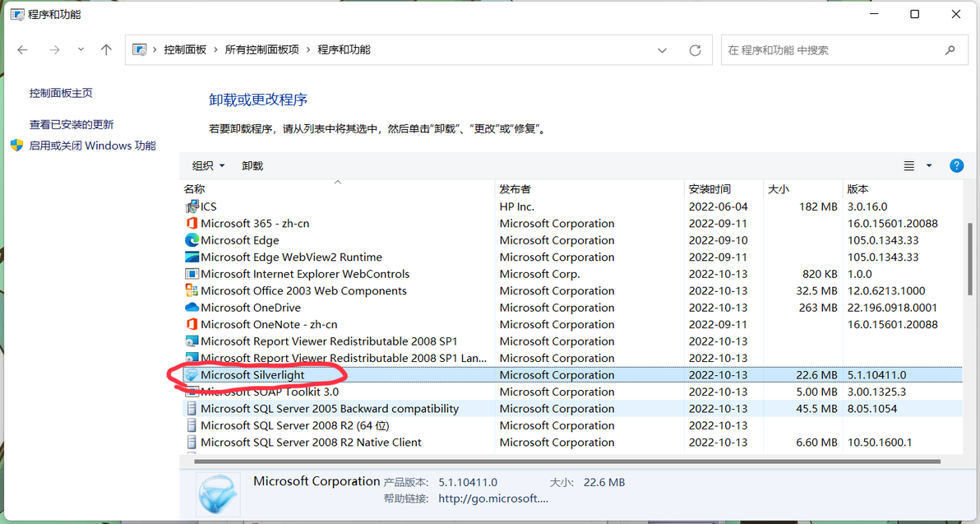Viewport: 980px width, 524px height.
Task: Click version 22.196.0918.0001 cell
Action: coord(892,308)
